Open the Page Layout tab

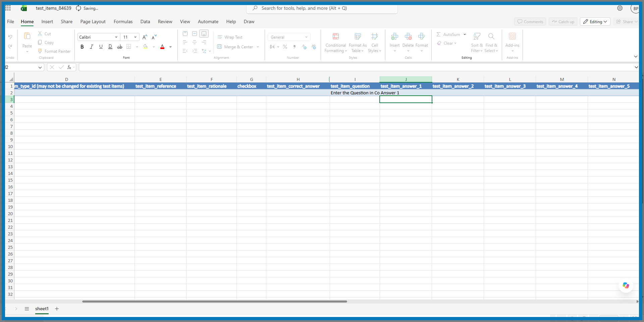pyautogui.click(x=93, y=21)
